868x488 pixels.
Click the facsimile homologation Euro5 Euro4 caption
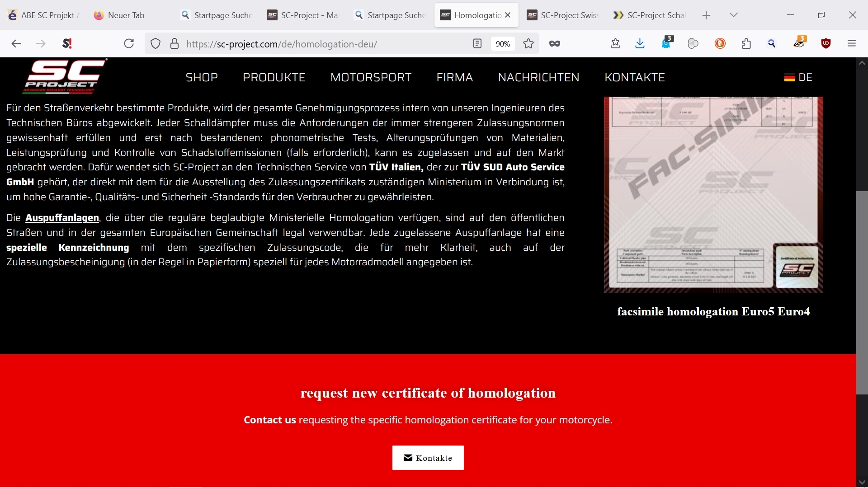pyautogui.click(x=713, y=312)
